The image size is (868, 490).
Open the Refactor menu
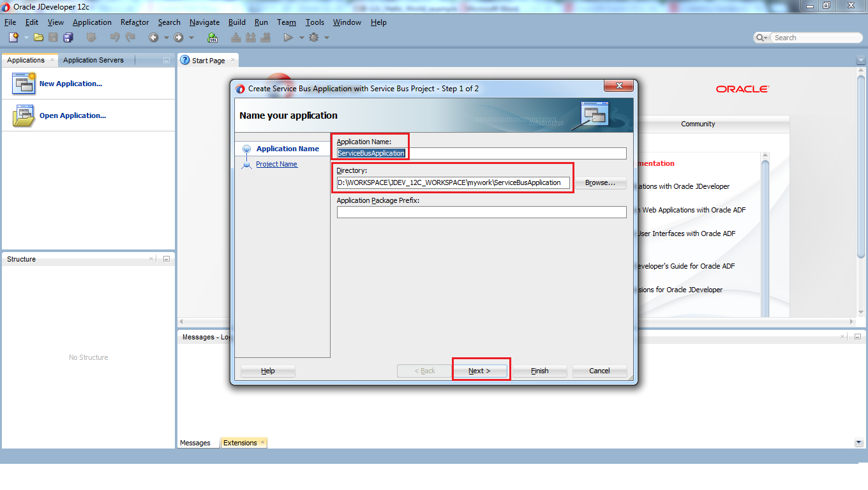(135, 22)
